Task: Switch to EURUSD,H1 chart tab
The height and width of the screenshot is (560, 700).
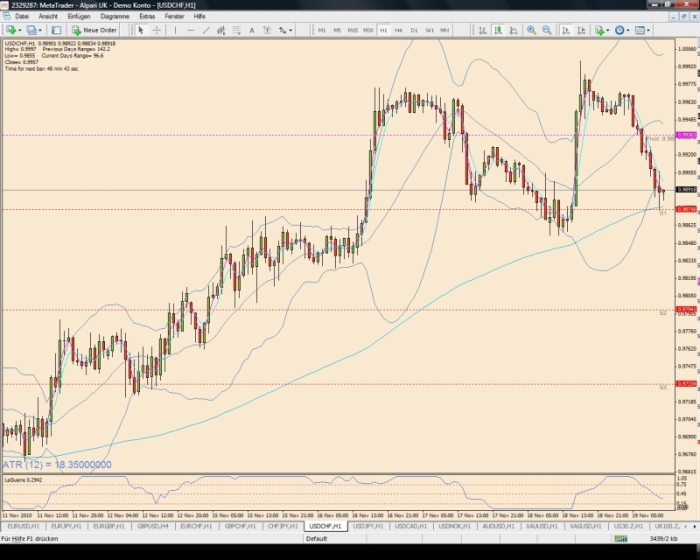Action: [23, 526]
